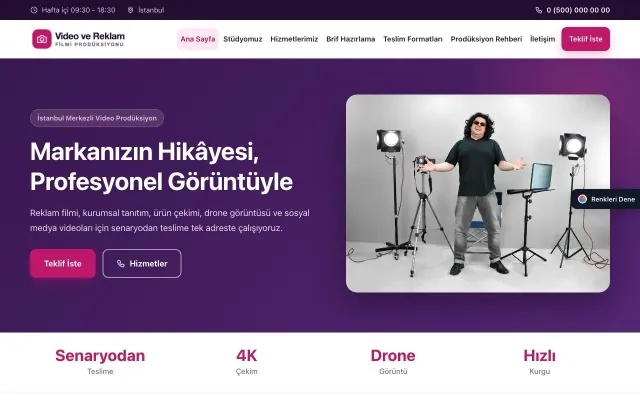Click the location pin icon near İstanbul
640x400 pixels.
(130, 10)
